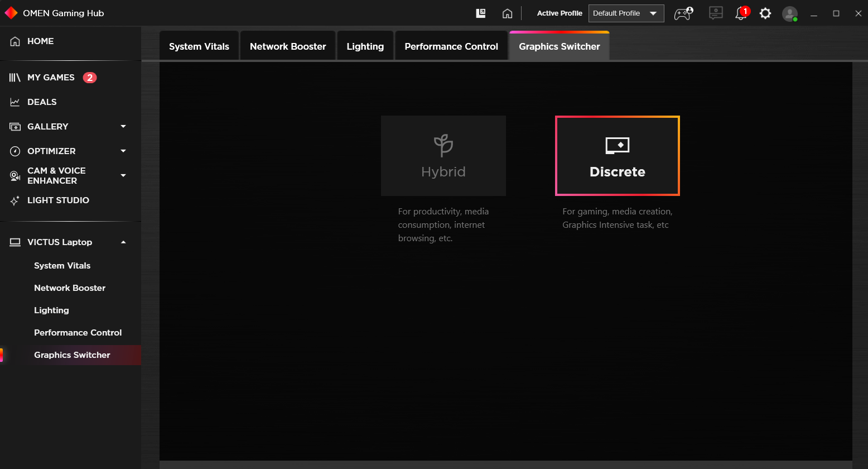Select the Hybrid graphics mode card
868x469 pixels.
point(443,156)
